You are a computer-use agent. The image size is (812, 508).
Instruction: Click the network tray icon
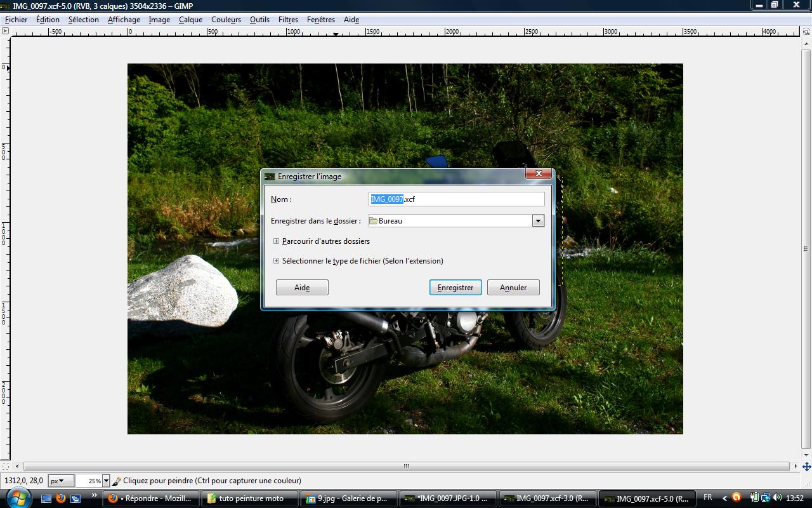tap(766, 498)
